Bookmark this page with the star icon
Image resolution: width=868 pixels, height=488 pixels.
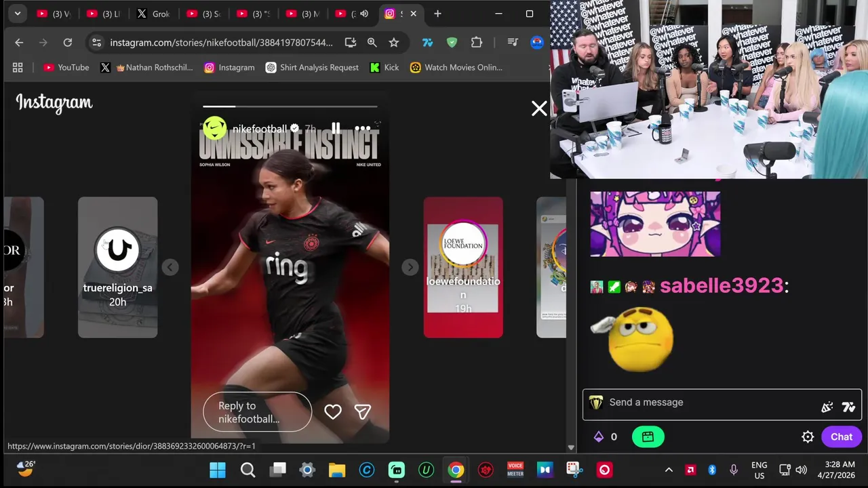(x=393, y=42)
